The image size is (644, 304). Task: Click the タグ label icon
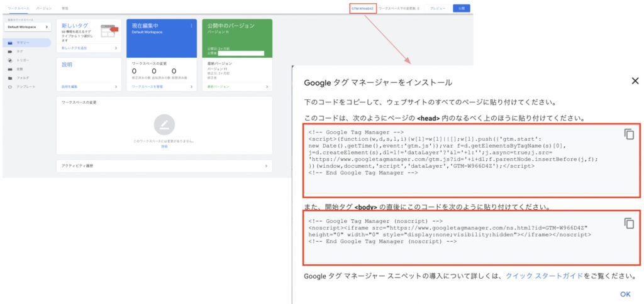(x=10, y=52)
